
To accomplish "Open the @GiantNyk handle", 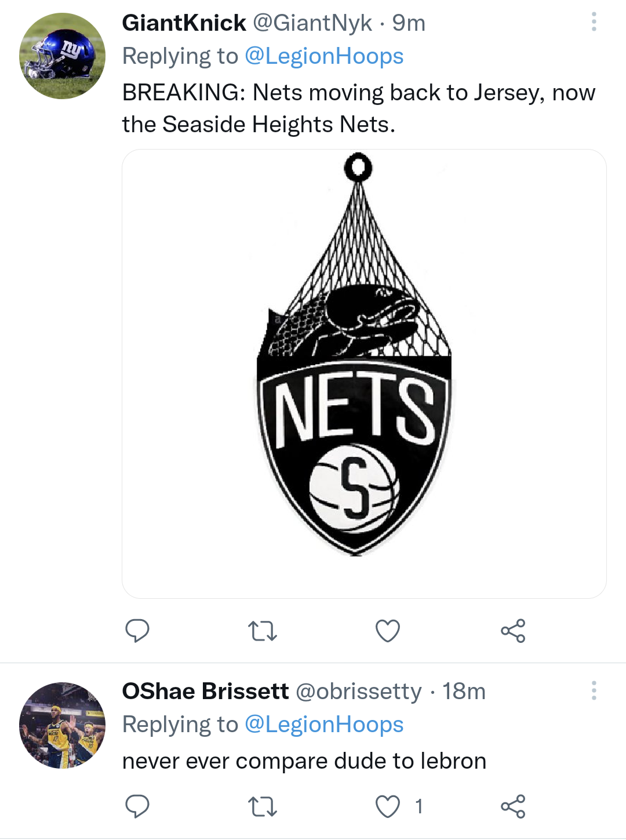I will [x=312, y=23].
